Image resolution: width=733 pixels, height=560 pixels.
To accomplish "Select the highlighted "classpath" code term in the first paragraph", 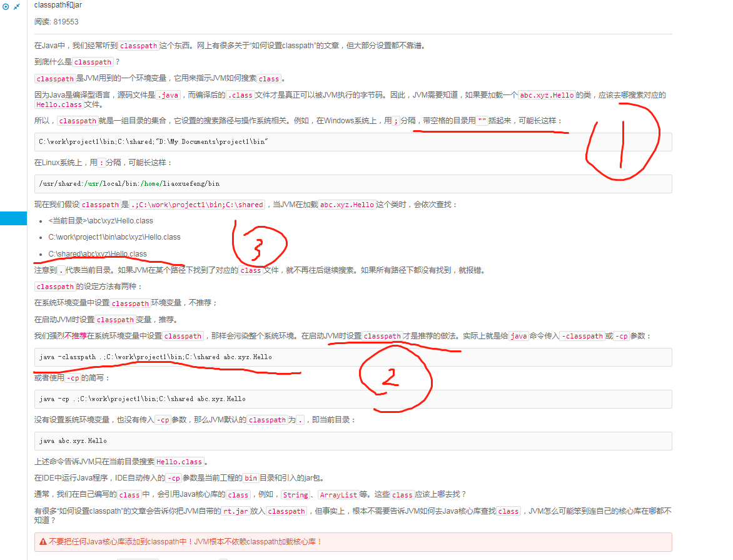I will click(x=138, y=45).
